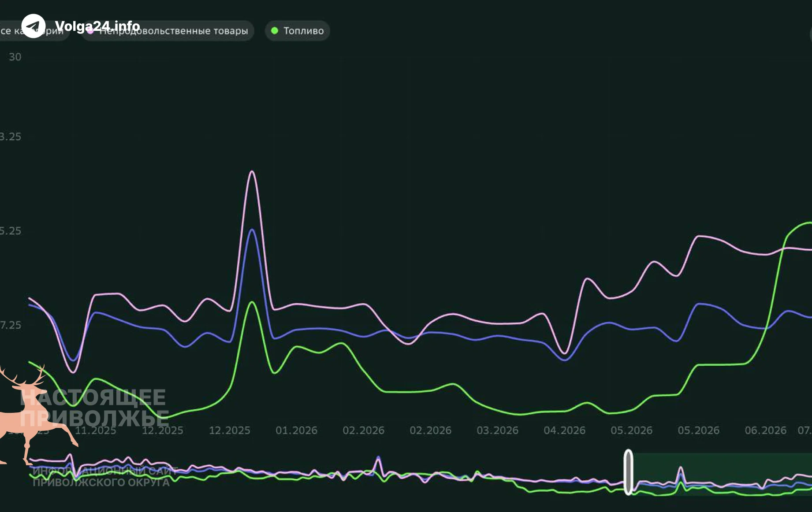Image resolution: width=812 pixels, height=512 pixels.
Task: Click the green dot in Топливо legend
Action: pyautogui.click(x=275, y=30)
